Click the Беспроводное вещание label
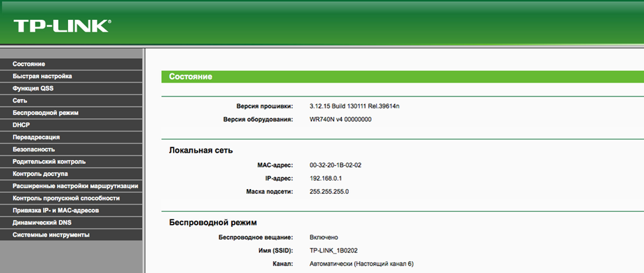Image resolution: width=644 pixels, height=273 pixels. click(256, 238)
